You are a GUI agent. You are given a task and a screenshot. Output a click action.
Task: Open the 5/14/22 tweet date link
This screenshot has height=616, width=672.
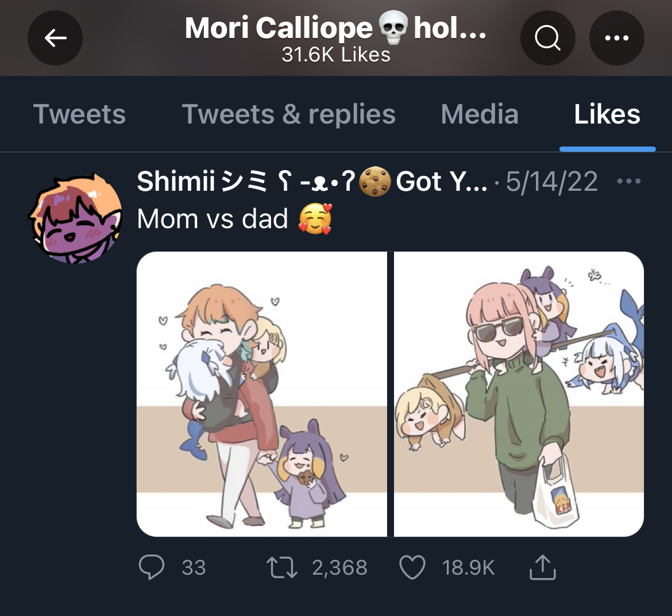click(551, 182)
